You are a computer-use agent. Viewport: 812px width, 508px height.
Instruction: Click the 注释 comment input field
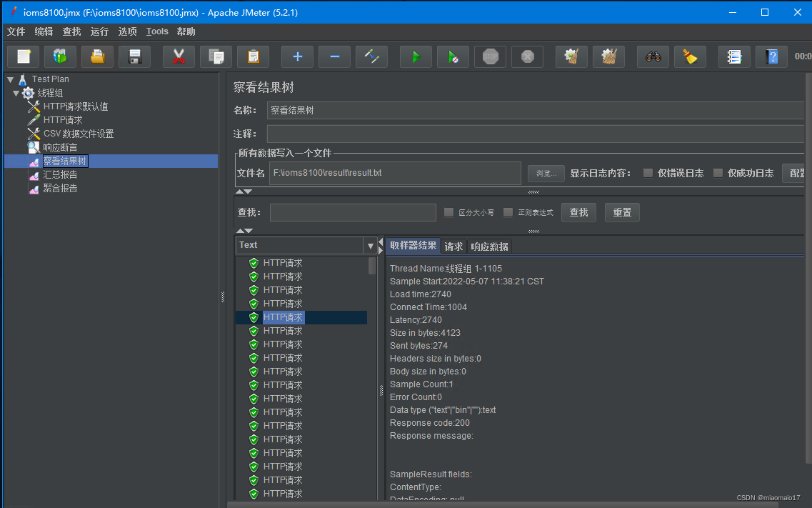(x=536, y=134)
